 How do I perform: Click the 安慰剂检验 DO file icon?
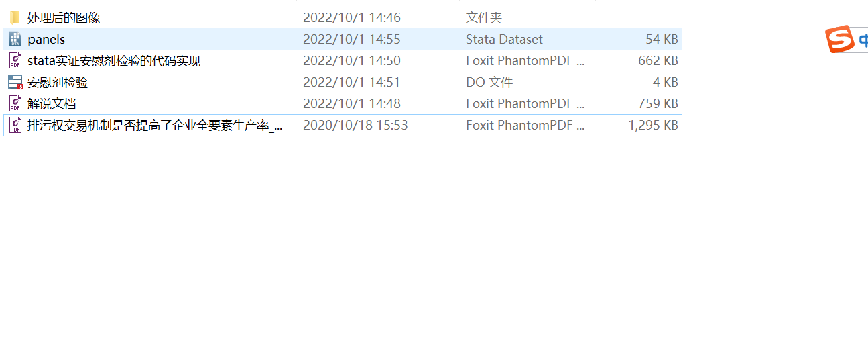(x=15, y=83)
